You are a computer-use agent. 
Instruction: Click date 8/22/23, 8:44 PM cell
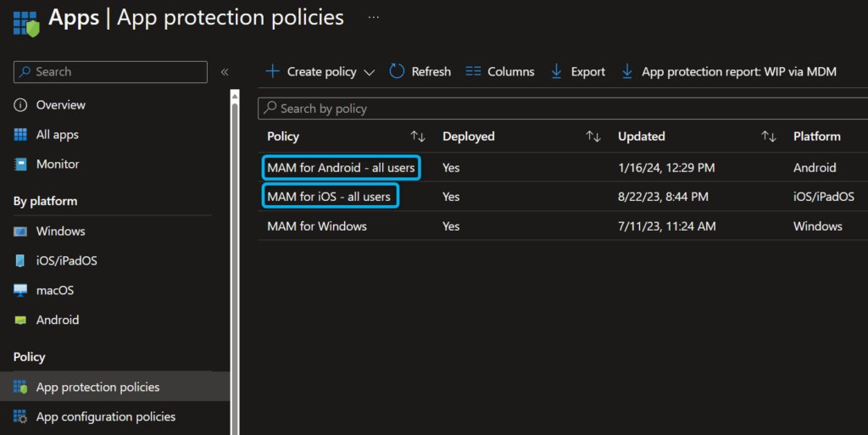[663, 197]
